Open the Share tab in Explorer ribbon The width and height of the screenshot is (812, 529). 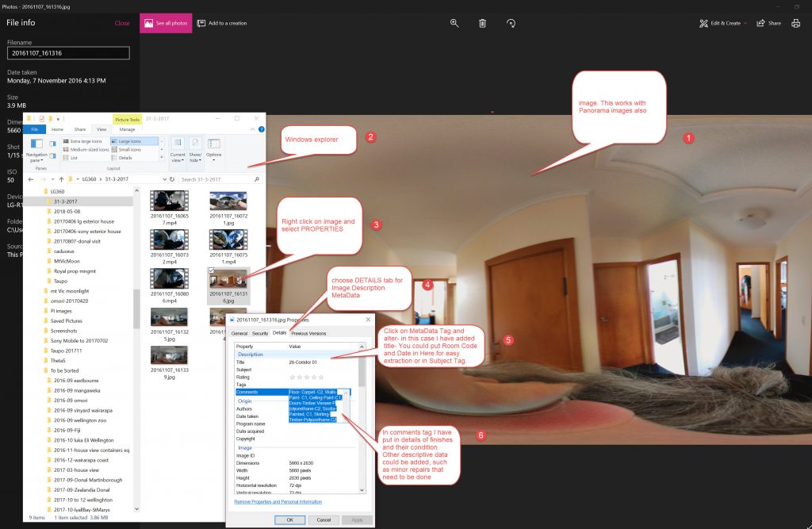[x=80, y=129]
